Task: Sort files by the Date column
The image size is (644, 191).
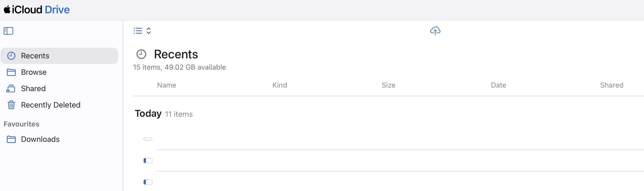Action: coord(498,85)
